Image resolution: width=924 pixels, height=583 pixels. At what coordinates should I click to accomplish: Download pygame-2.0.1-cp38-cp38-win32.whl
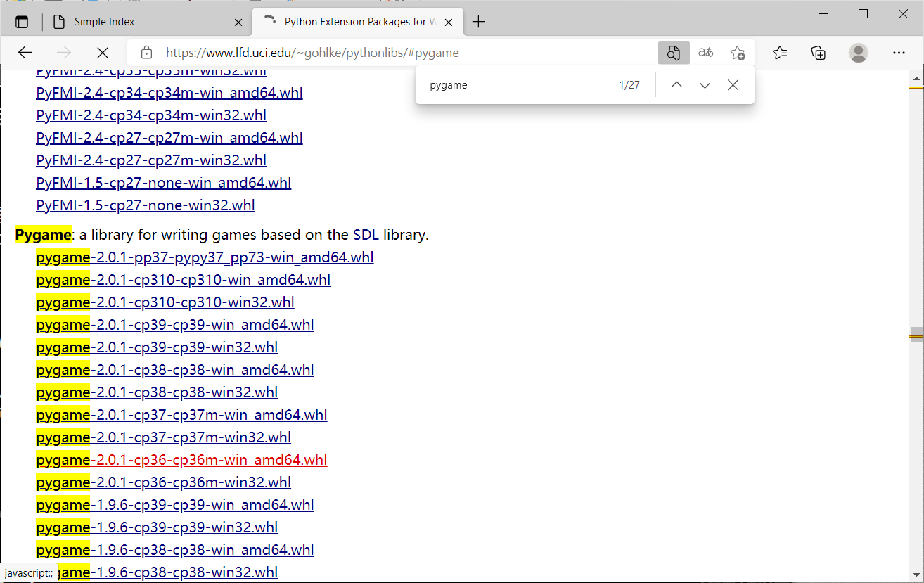coord(157,392)
